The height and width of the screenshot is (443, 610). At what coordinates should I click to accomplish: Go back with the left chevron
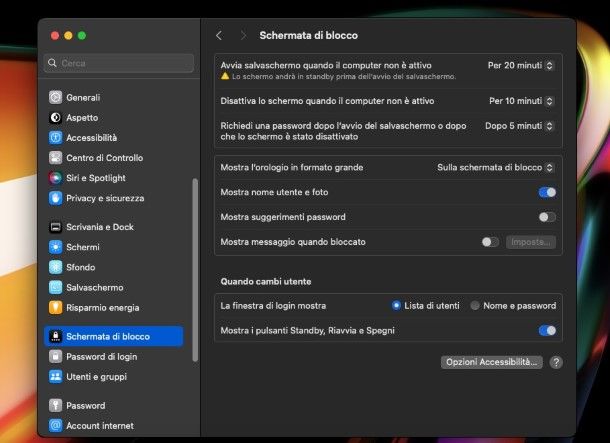click(x=219, y=36)
